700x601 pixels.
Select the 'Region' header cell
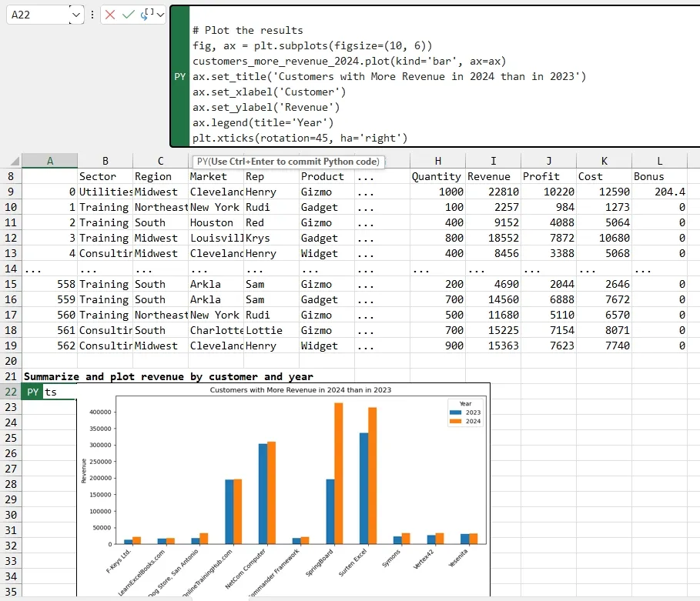point(160,176)
